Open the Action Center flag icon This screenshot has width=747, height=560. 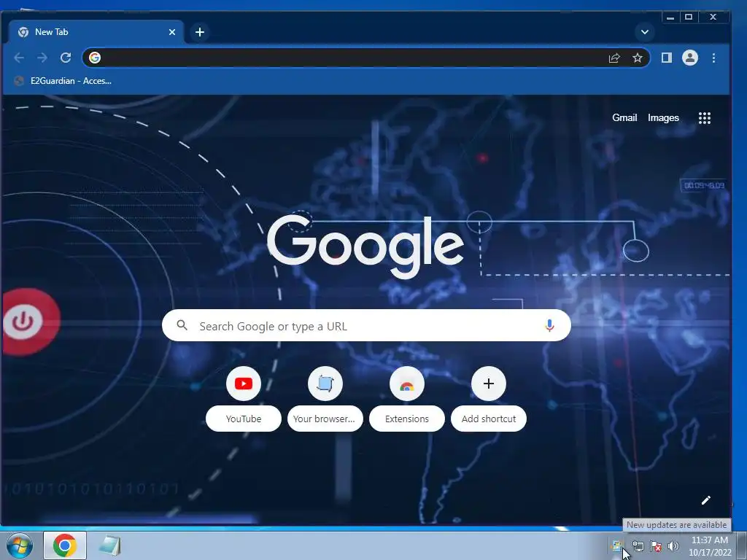pos(656,546)
